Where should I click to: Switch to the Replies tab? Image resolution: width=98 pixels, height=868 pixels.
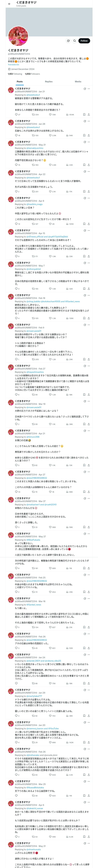click(x=49, y=82)
